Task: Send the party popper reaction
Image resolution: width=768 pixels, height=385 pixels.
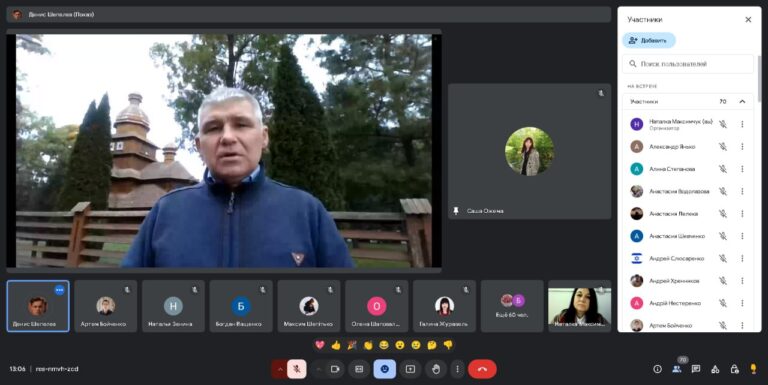Action: click(x=352, y=345)
